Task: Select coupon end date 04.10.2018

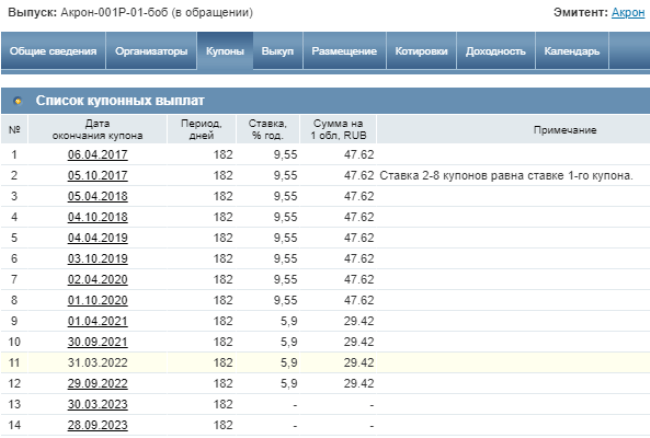Action: 97,217
